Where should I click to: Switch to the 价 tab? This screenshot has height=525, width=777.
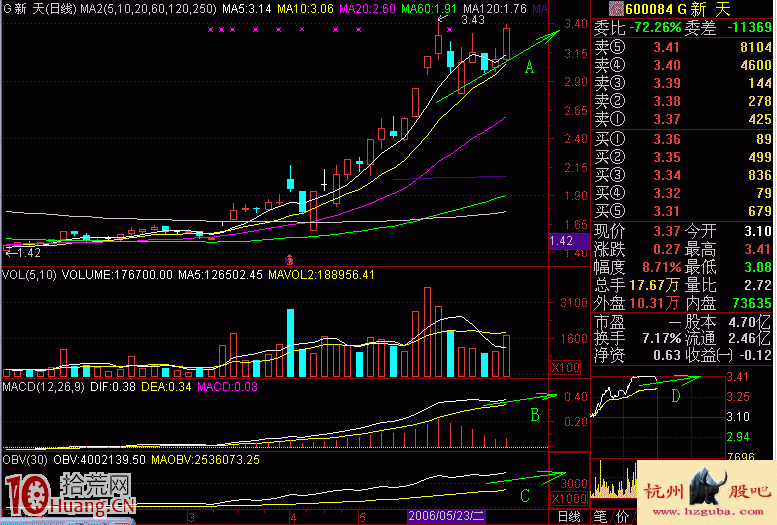[x=622, y=516]
